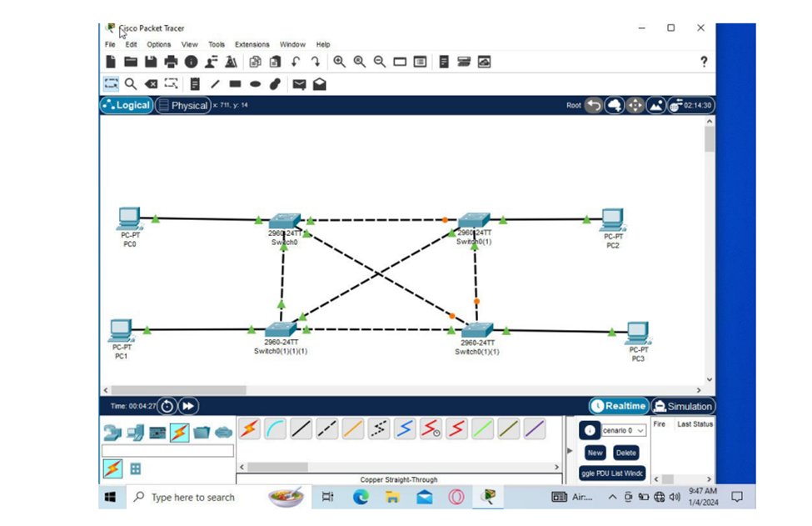Click the Delete scenario button
Screen dimensions: 812x526
[x=625, y=453]
